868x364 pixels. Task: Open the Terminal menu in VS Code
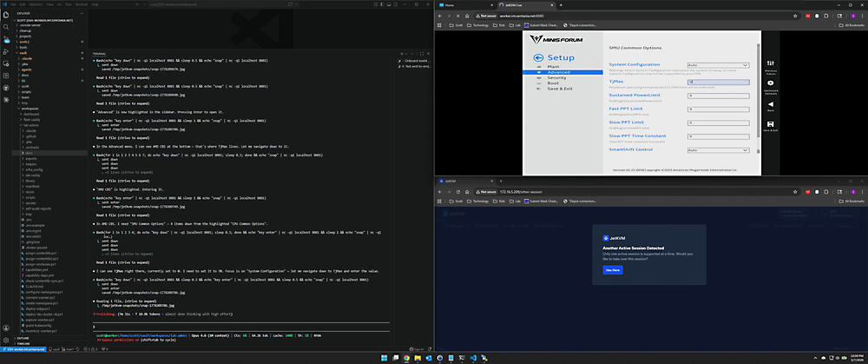click(82, 3)
